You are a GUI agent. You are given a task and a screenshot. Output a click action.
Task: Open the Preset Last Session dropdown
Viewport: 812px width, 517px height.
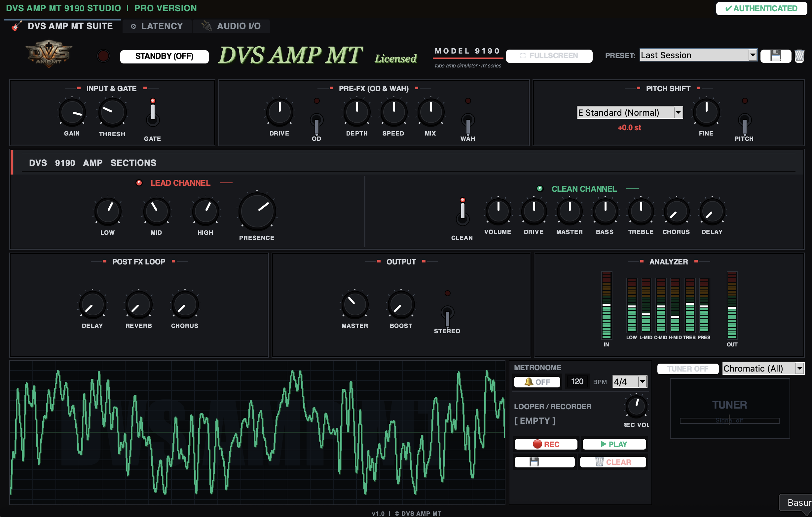(x=698, y=55)
